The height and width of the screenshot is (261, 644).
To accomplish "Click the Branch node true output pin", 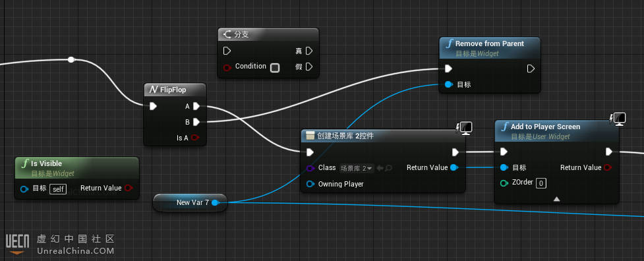I will (309, 51).
